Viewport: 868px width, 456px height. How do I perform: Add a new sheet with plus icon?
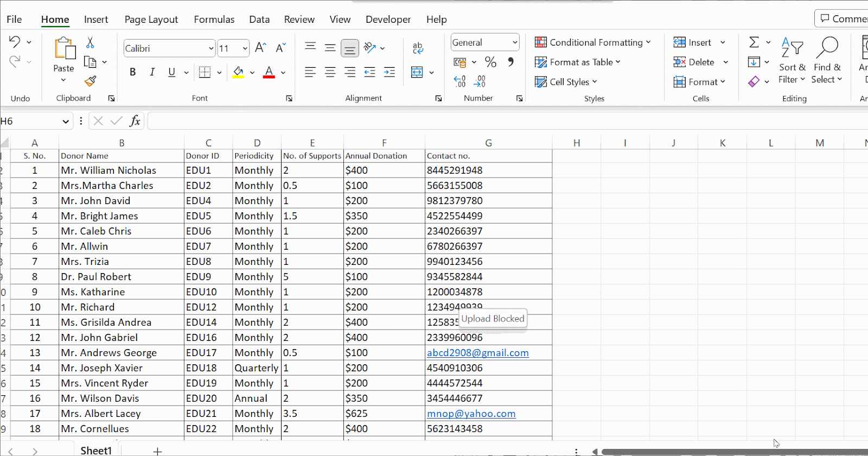coord(157,451)
